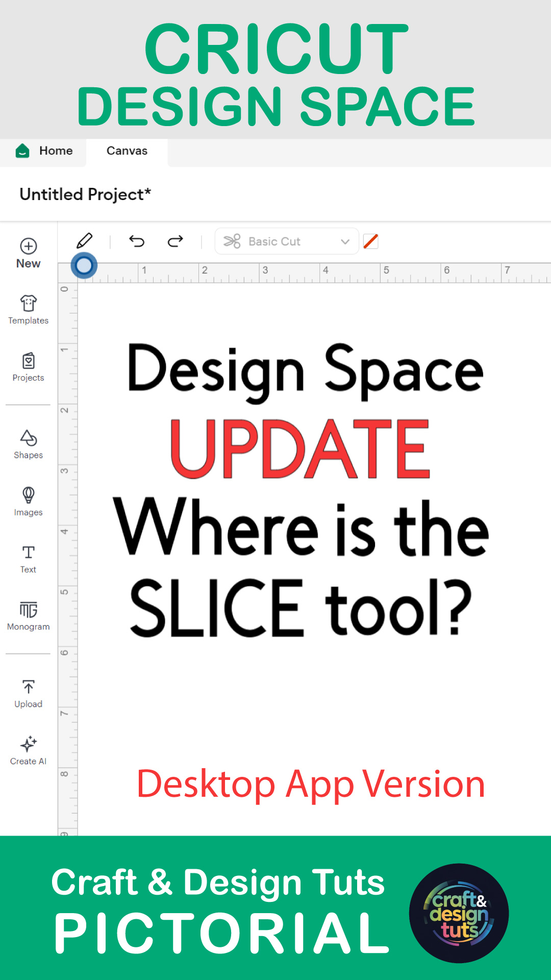This screenshot has width=551, height=980.
Task: Click the ruler origin corner circle
Action: pos(84,265)
